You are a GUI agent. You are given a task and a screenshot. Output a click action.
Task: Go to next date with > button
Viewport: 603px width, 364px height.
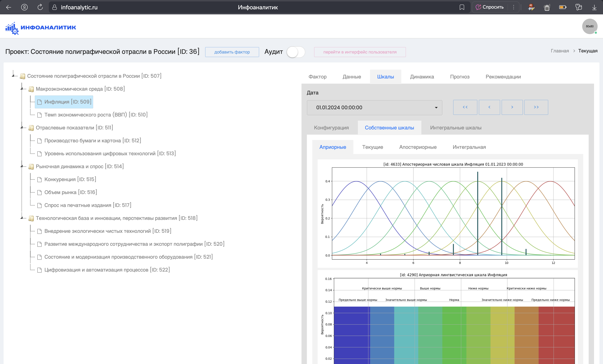[x=512, y=107]
